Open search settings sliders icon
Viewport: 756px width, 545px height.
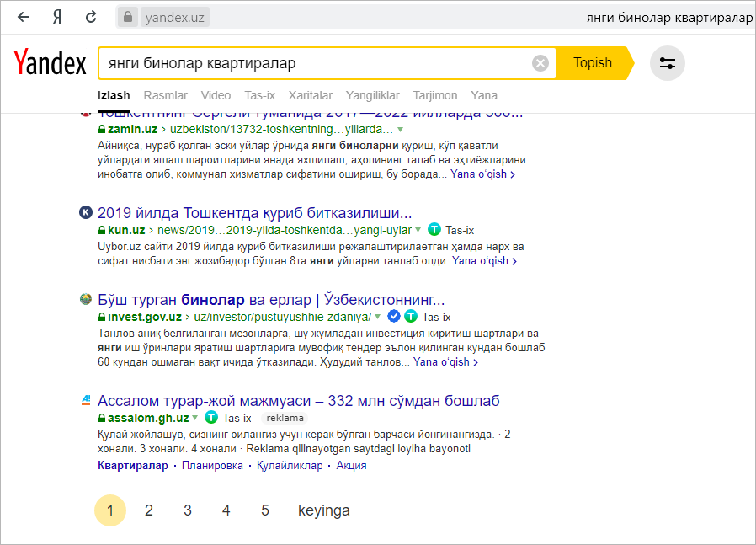668,63
